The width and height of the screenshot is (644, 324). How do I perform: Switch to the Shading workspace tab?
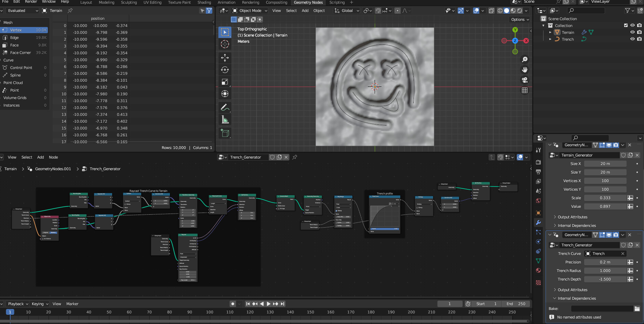pyautogui.click(x=204, y=2)
